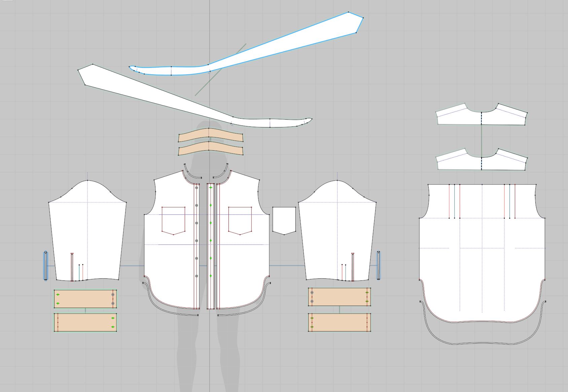This screenshot has height=392, width=568.
Task: Select upper gray button on upper-left cuff
Action: tap(113, 295)
